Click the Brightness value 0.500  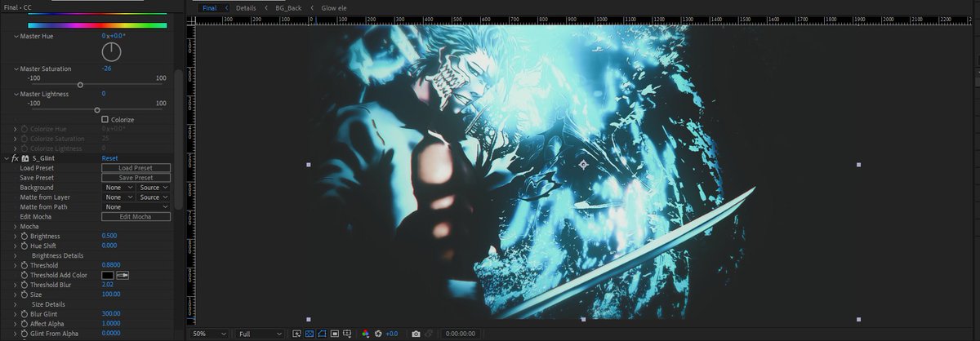[109, 236]
